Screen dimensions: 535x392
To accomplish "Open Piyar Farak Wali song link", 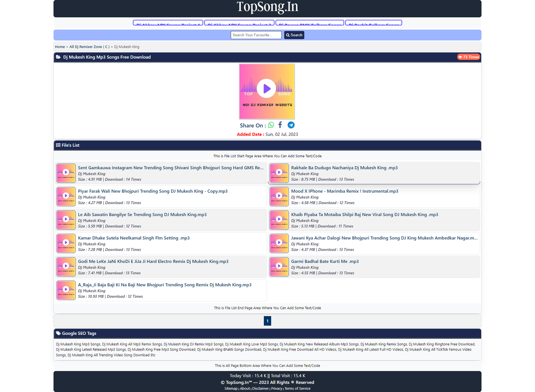I will 152,191.
